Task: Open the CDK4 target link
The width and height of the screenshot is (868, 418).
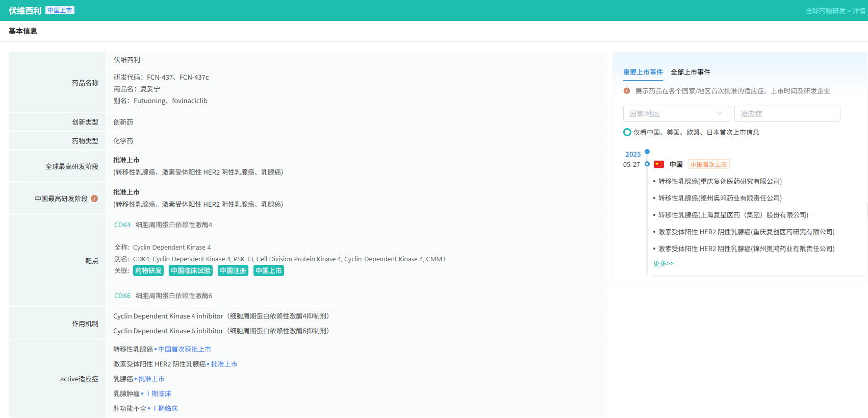Action: (x=122, y=225)
